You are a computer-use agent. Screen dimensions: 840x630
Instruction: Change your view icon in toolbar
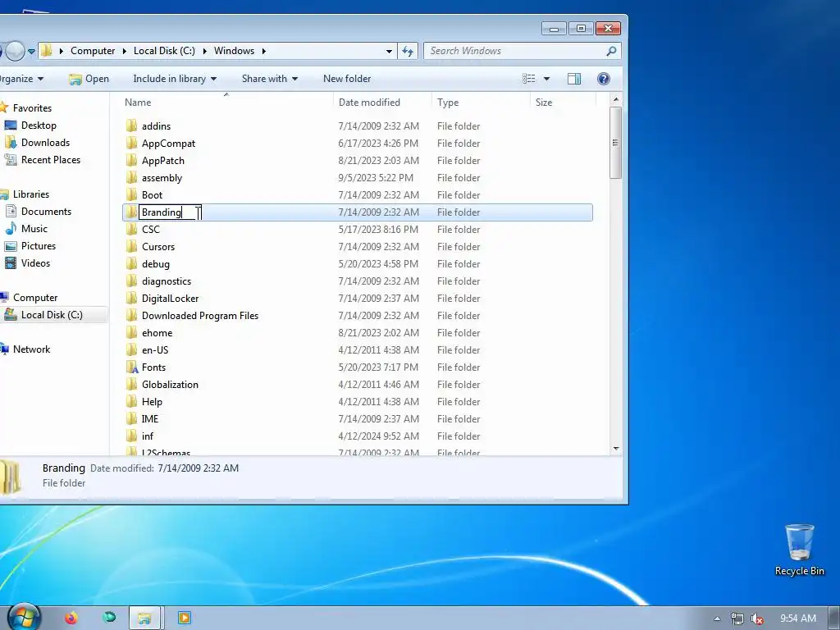pyautogui.click(x=529, y=79)
